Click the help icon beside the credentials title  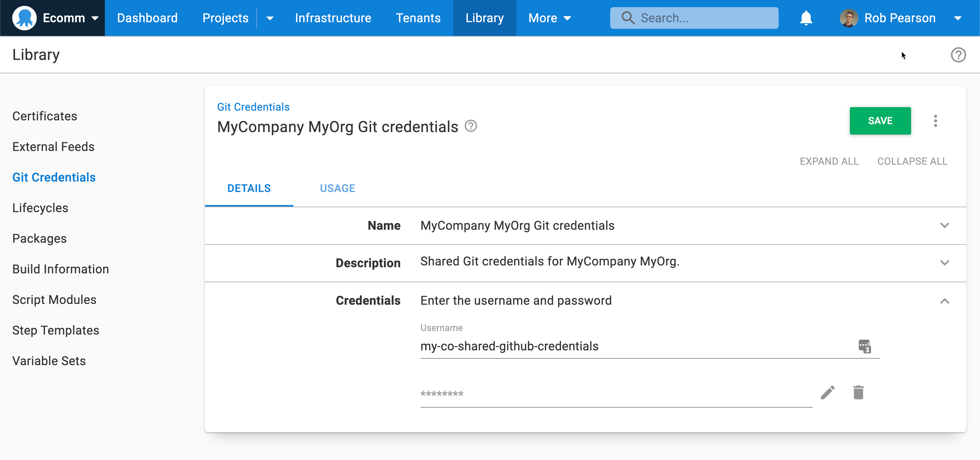(x=471, y=126)
